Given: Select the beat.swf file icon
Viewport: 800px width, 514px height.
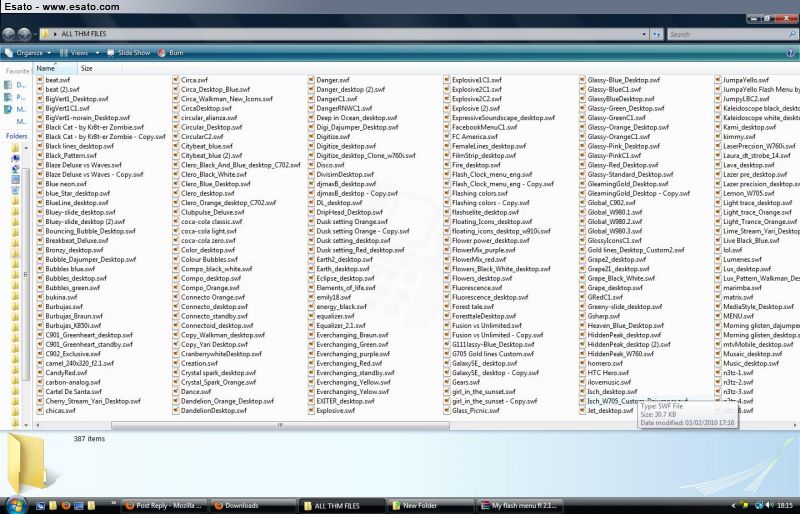Looking at the screenshot, I should tap(40, 79).
